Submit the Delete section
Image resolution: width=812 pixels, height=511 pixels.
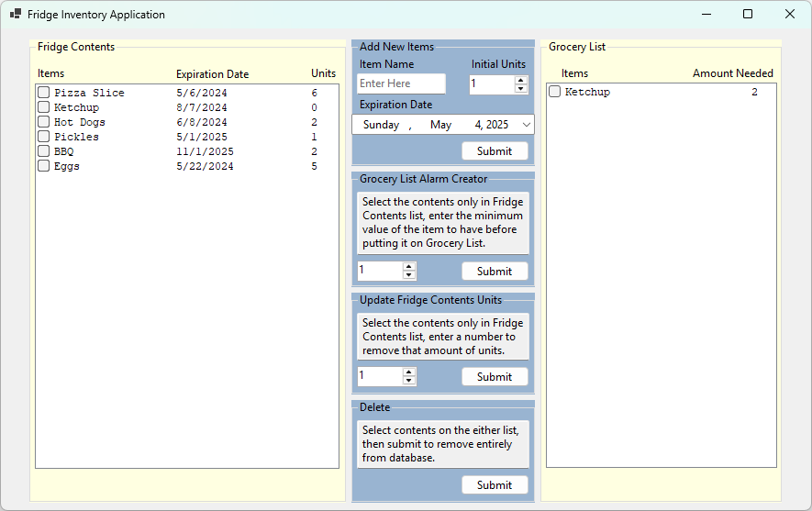pos(495,485)
